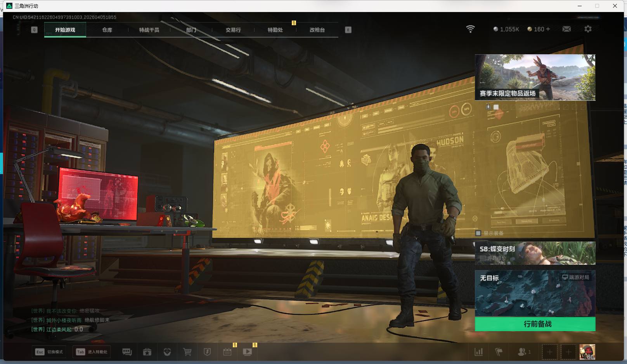Open the video play icon

click(x=247, y=352)
